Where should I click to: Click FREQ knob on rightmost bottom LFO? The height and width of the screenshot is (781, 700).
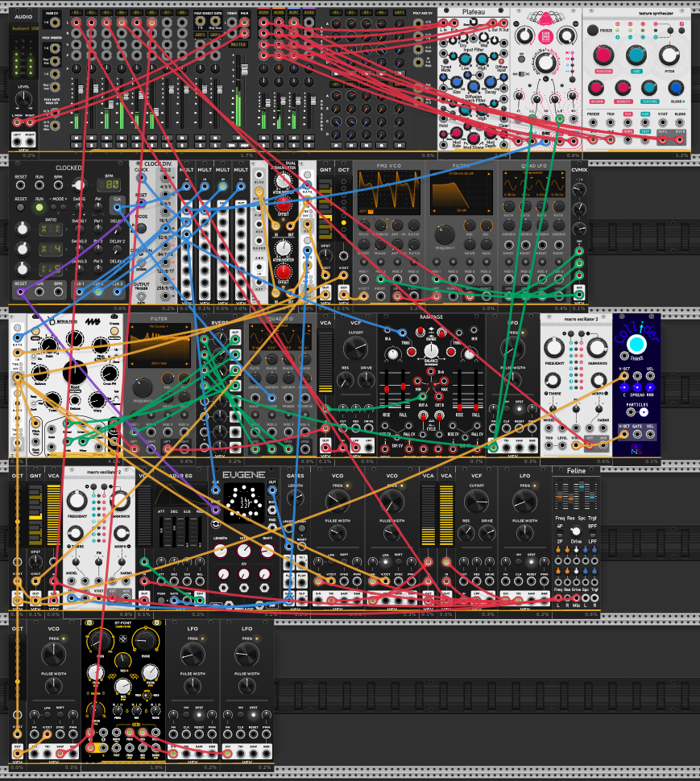(247, 654)
